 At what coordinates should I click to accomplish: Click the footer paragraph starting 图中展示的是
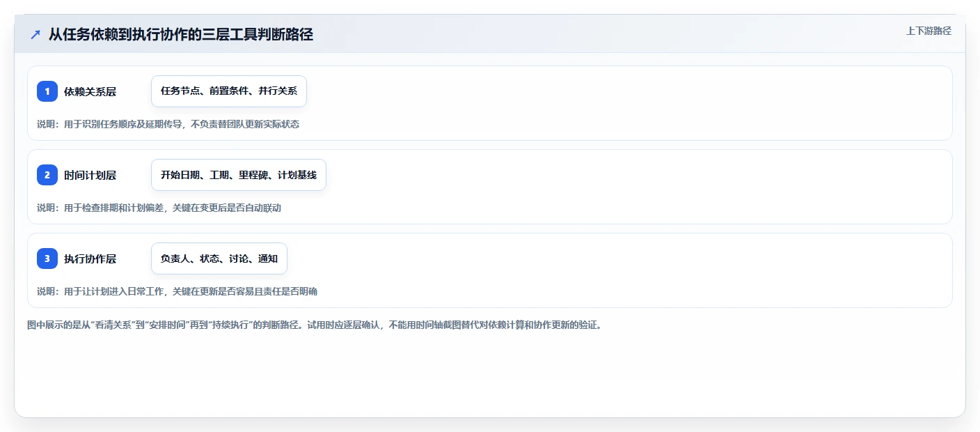[x=314, y=325]
